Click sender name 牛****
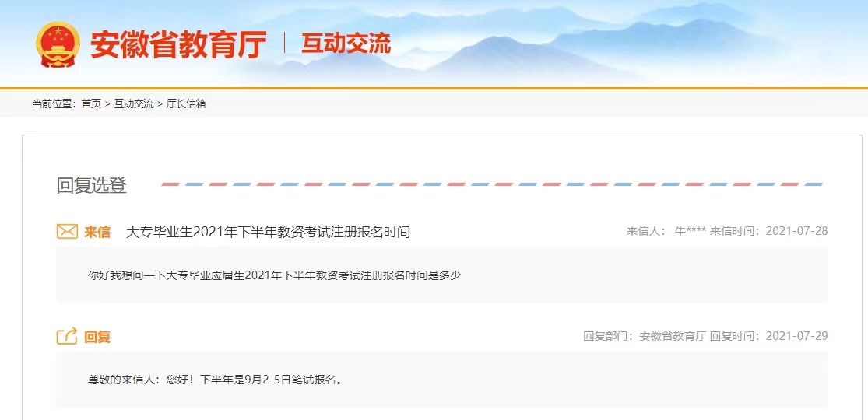 [x=691, y=231]
